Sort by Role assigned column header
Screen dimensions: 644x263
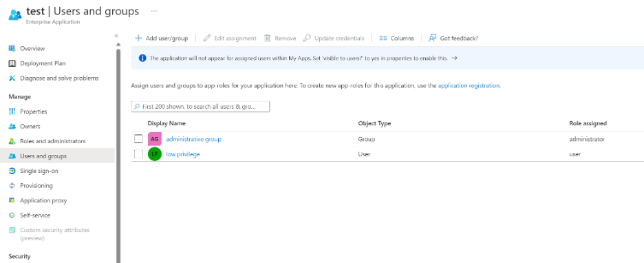(x=588, y=123)
